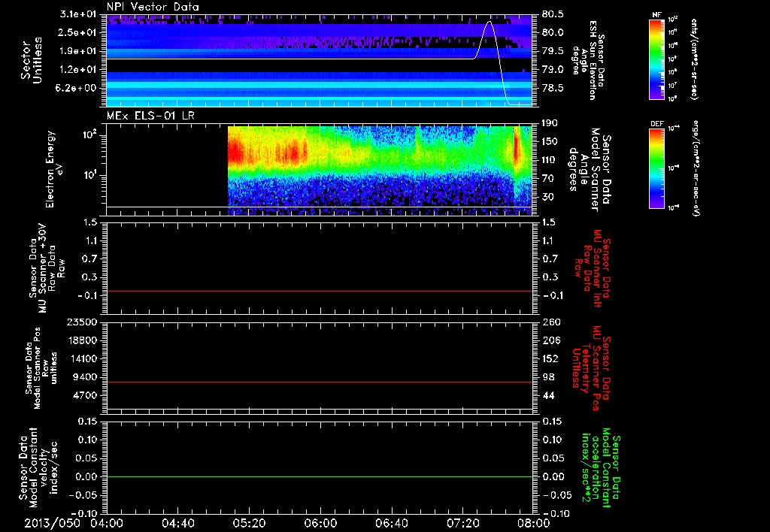Select the 2.5e+01 sector axis value
The width and height of the screenshot is (770, 532).
(x=78, y=32)
